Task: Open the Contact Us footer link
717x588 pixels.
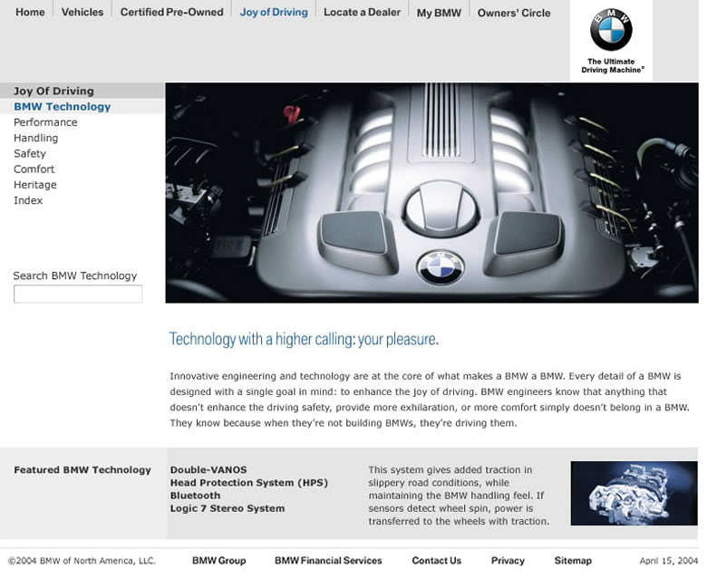Action: (437, 561)
